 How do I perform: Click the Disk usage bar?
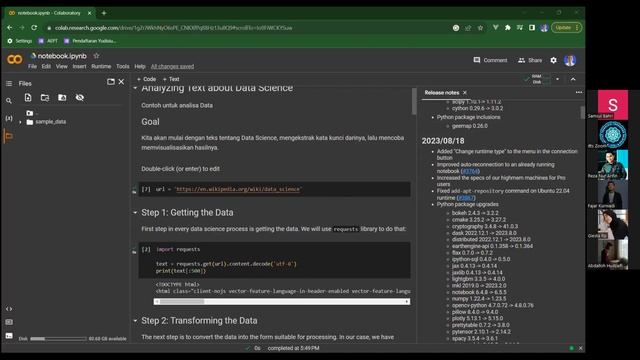click(58, 339)
